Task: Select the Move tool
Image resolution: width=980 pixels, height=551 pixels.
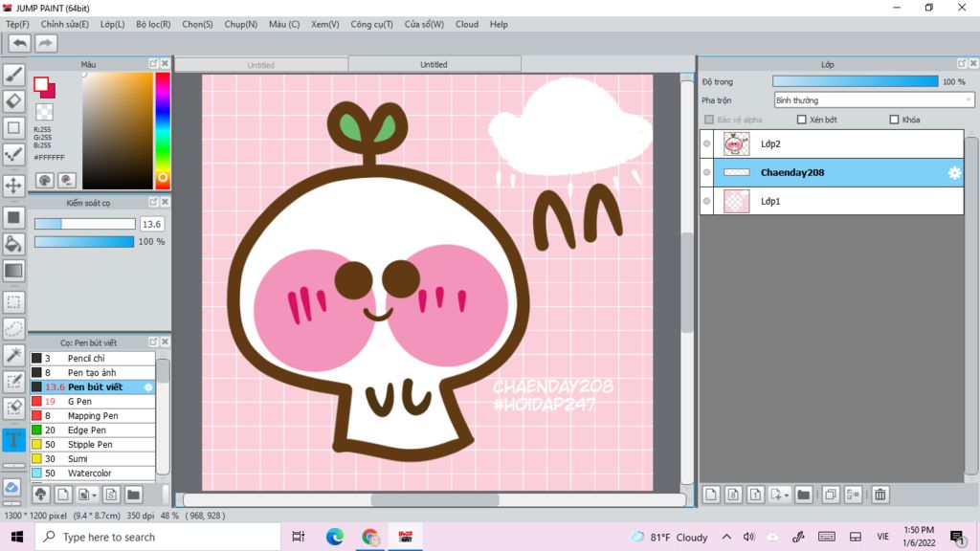Action: tap(13, 186)
